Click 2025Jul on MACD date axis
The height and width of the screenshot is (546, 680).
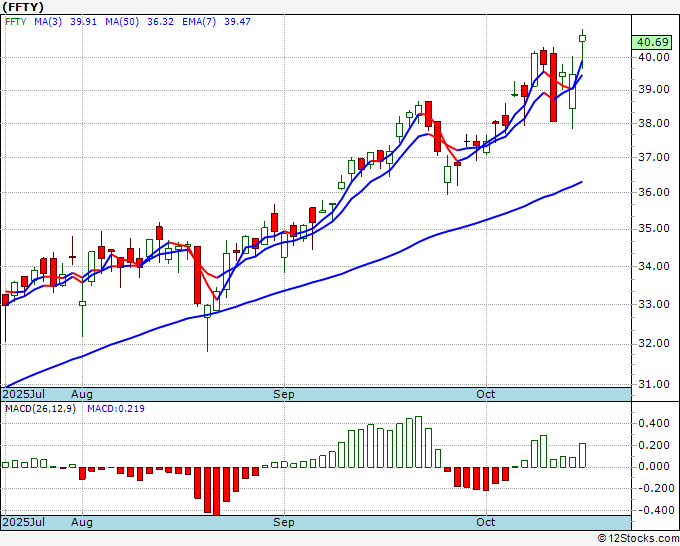(24, 522)
